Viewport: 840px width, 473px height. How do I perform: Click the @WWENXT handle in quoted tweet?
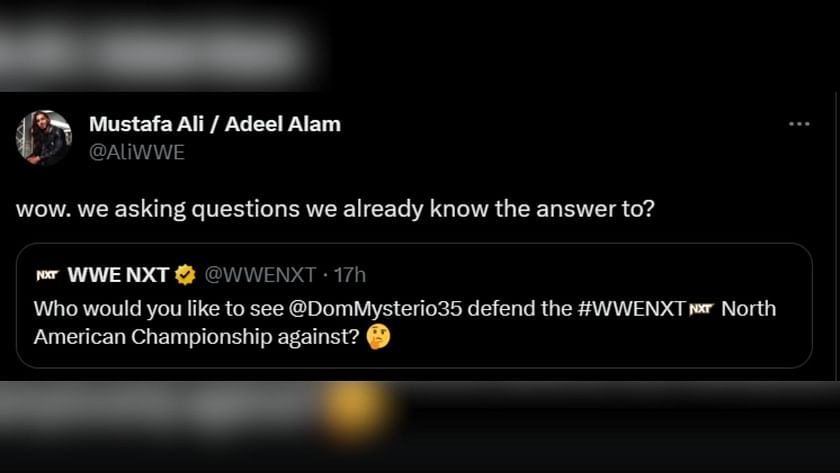pos(260,275)
